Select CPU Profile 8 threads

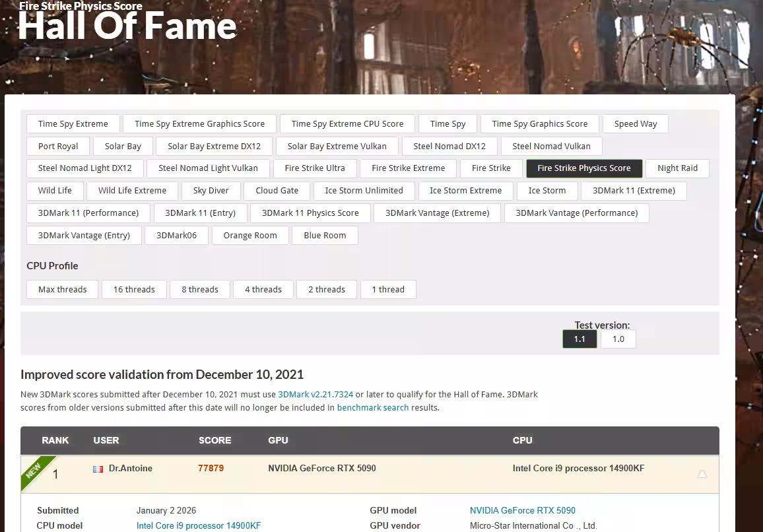[199, 290]
